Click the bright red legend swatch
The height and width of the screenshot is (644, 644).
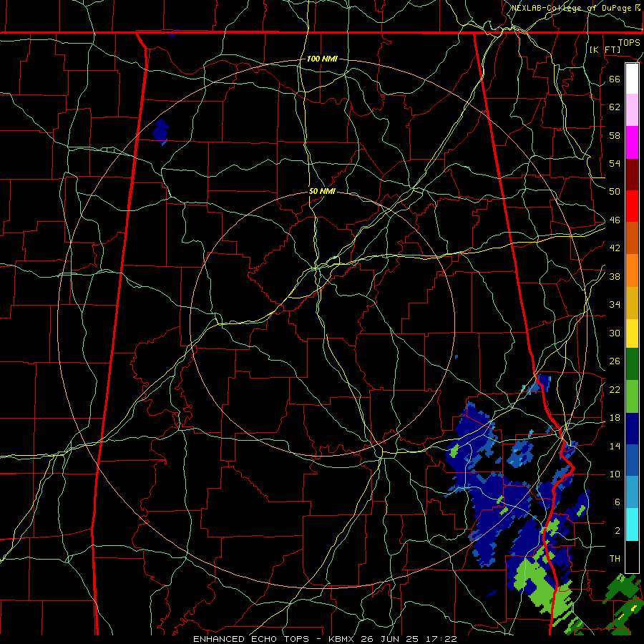pos(632,206)
